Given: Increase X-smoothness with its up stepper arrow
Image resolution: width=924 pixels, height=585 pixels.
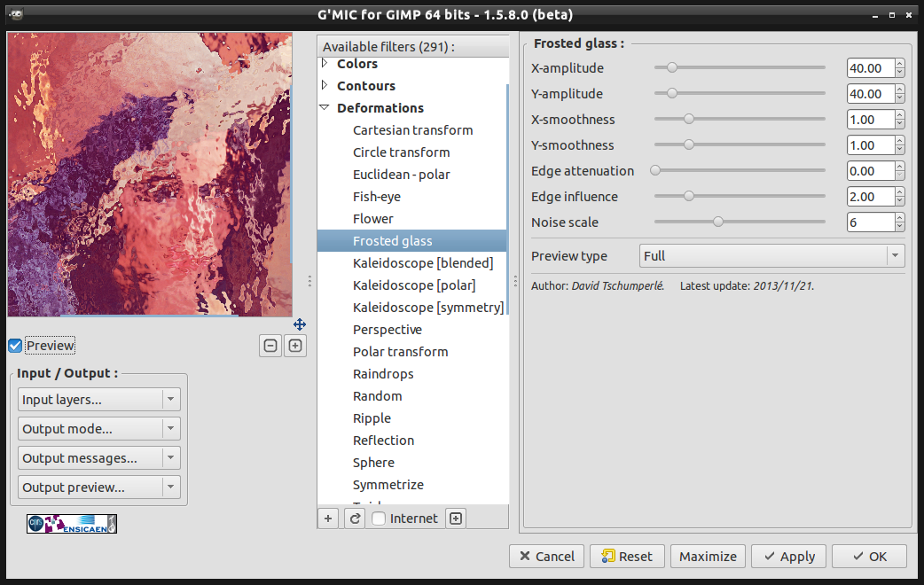Looking at the screenshot, I should (899, 115).
